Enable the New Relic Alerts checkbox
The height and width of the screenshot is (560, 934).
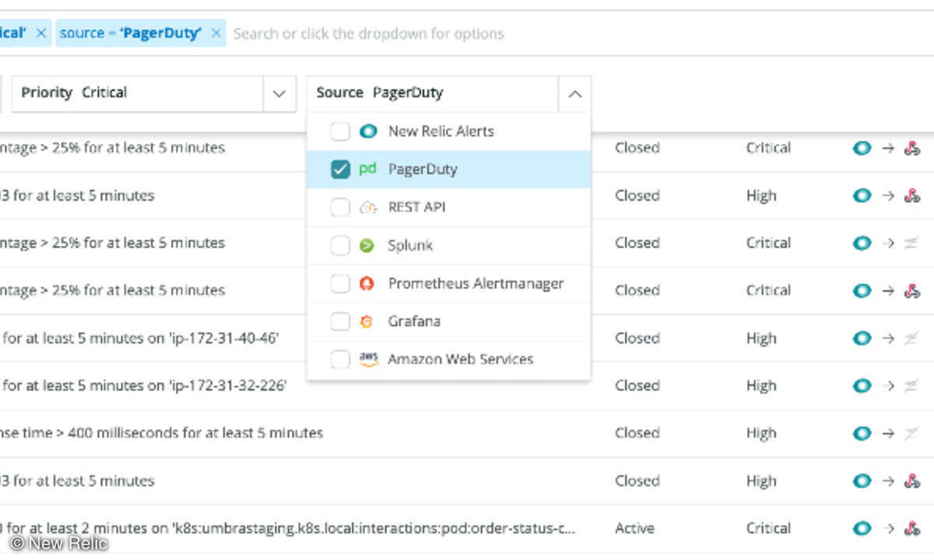[x=340, y=131]
